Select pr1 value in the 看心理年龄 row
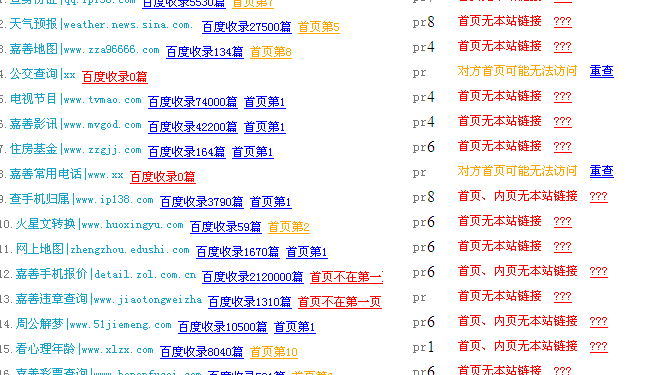The height and width of the screenshot is (375, 652). (424, 346)
